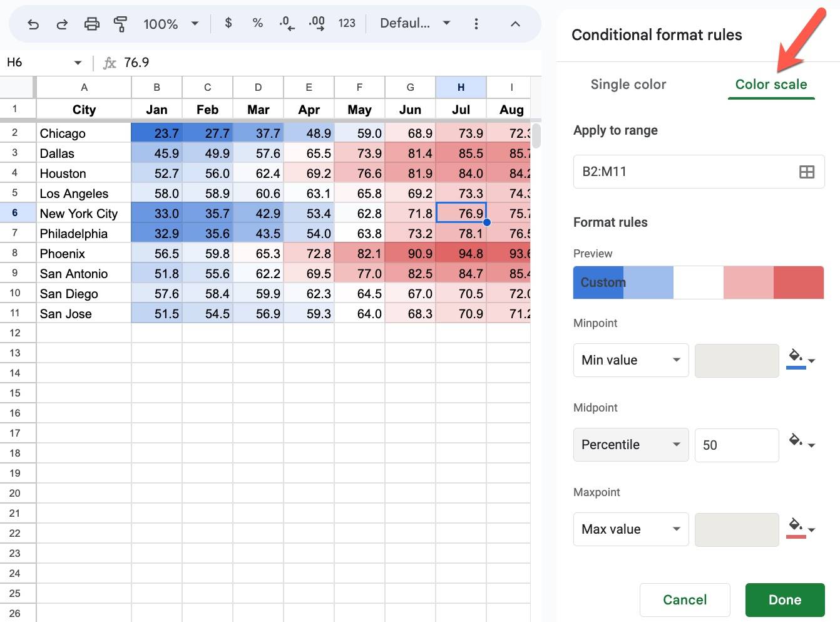Open the three-dot More options menu

click(476, 24)
